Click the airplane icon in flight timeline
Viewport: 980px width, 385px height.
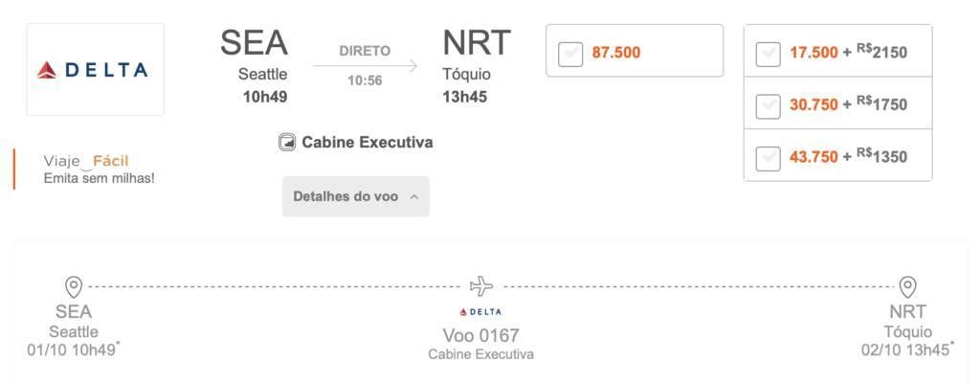481,286
